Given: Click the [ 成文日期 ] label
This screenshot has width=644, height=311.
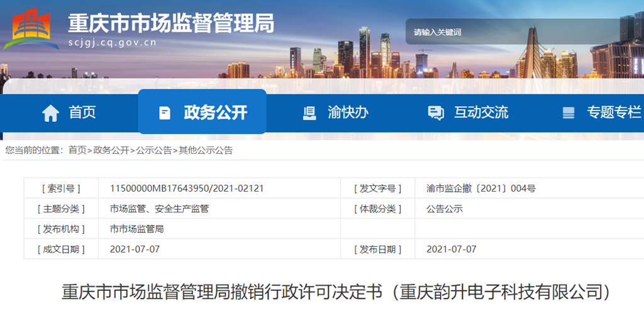Looking at the screenshot, I should pos(61,249).
